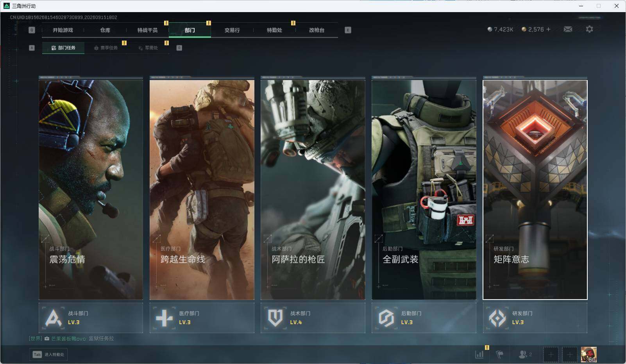
Task: Open the statistics bar chart icon
Action: click(479, 354)
